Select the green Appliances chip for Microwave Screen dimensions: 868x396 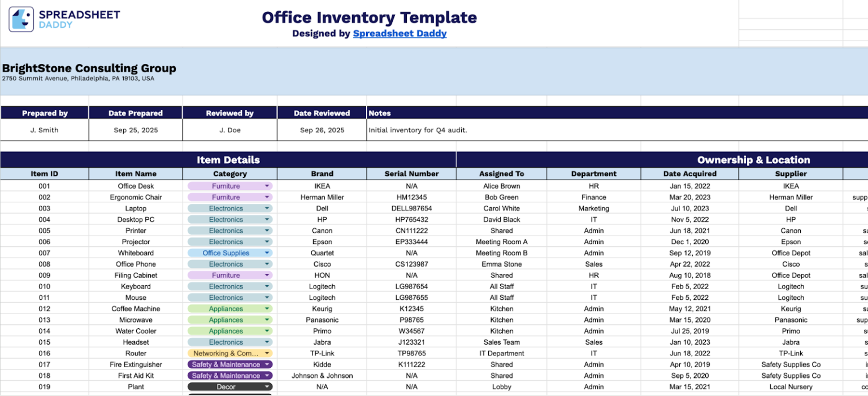pos(226,319)
